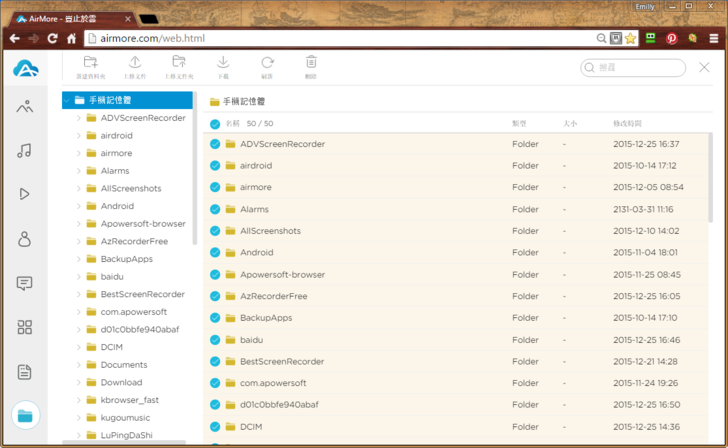This screenshot has height=448, width=728.
Task: Open the Contacts section in the sidebar
Action: point(25,239)
